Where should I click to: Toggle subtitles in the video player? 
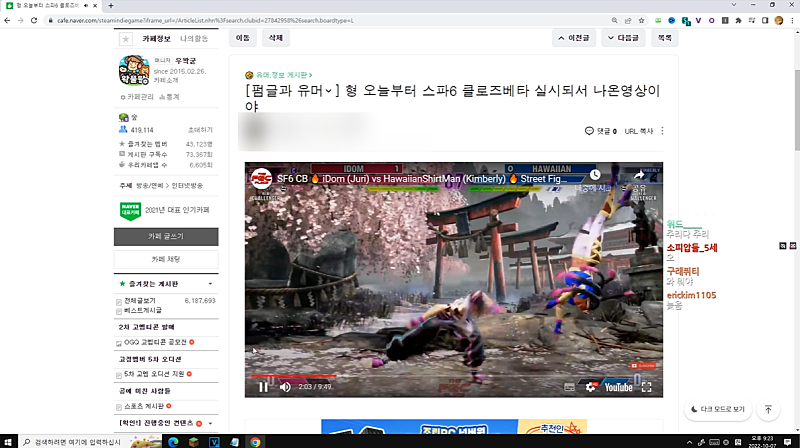[569, 387]
